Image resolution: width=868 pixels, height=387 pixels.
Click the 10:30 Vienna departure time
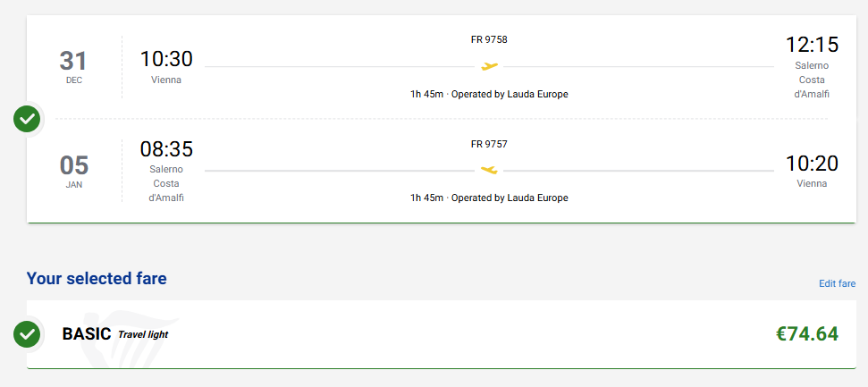166,59
